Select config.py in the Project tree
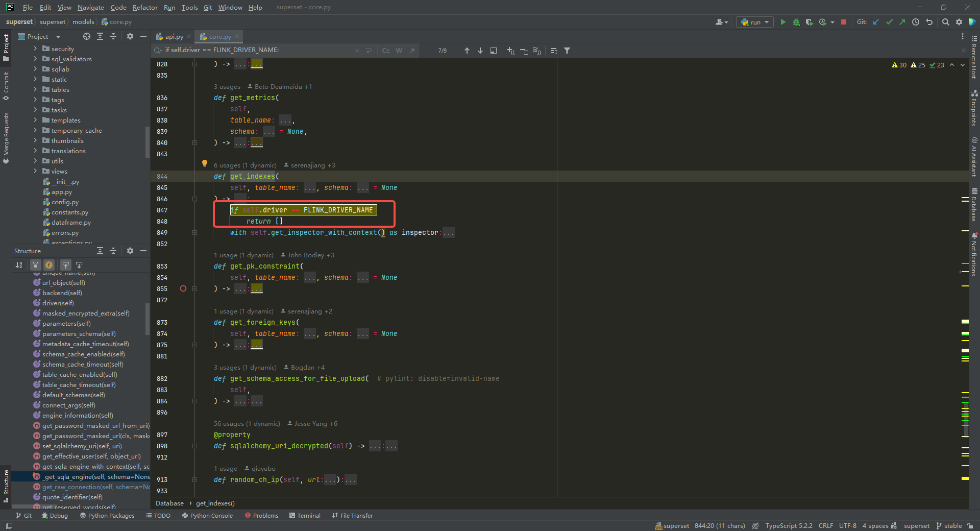This screenshot has height=531, width=980. point(65,202)
